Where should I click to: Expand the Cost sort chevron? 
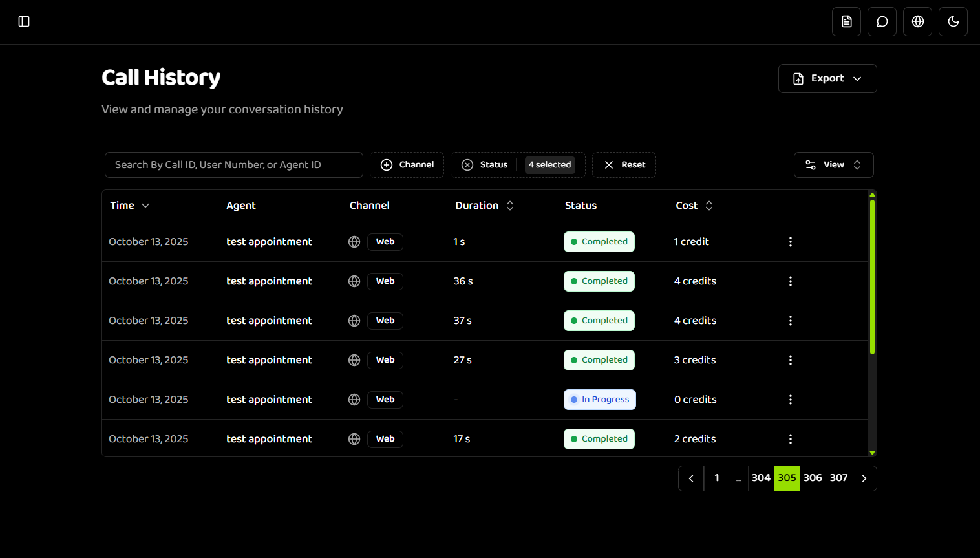click(x=708, y=205)
